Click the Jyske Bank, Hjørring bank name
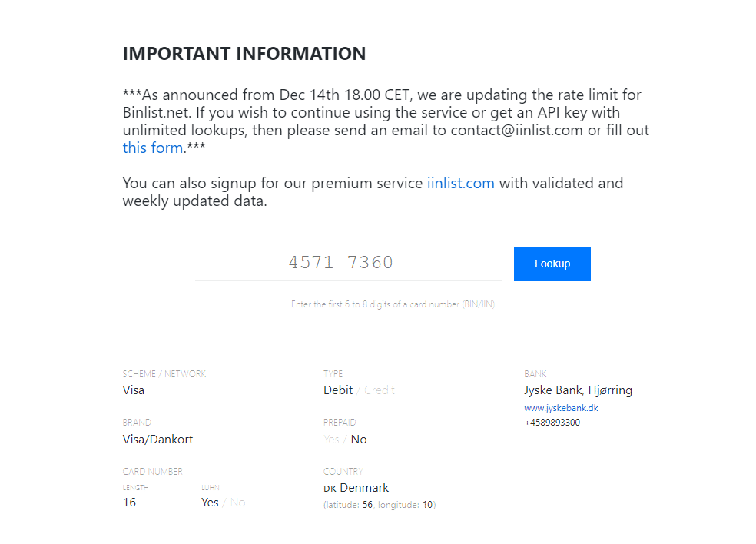Image resolution: width=756 pixels, height=544 pixels. click(x=578, y=390)
